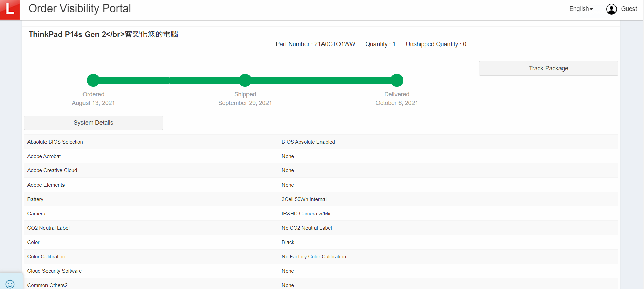Open the Guest user profile icon
The image size is (644, 289).
pos(611,9)
